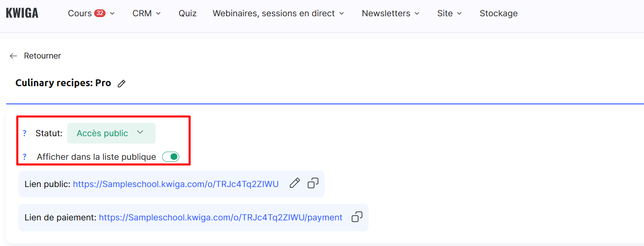This screenshot has width=644, height=246.
Task: Follow the Lien de paiement URL
Action: pyautogui.click(x=220, y=218)
